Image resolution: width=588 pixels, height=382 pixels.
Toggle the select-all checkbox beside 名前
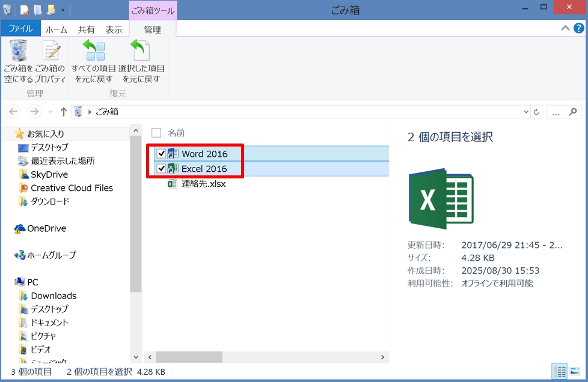click(x=156, y=133)
